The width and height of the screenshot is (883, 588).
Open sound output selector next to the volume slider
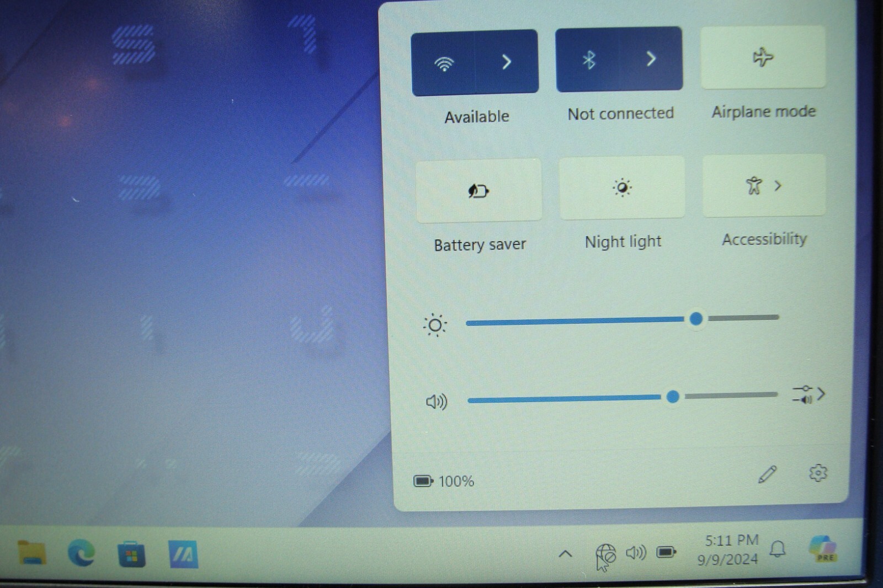coord(808,394)
